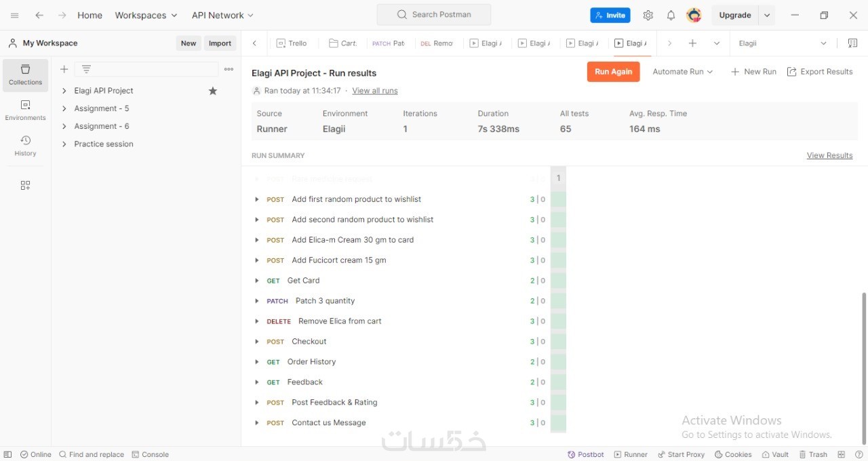This screenshot has height=461, width=868.
Task: Open the hamburger menu icon
Action: [x=15, y=15]
